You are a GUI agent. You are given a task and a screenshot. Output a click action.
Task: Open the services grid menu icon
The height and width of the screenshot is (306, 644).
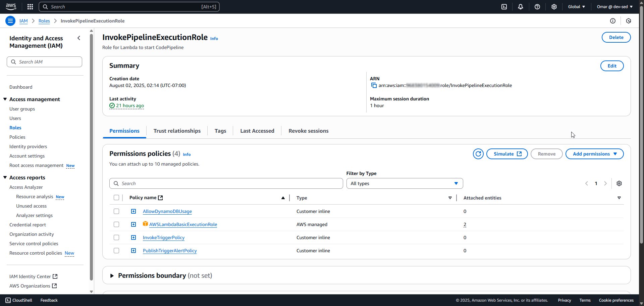tap(30, 7)
